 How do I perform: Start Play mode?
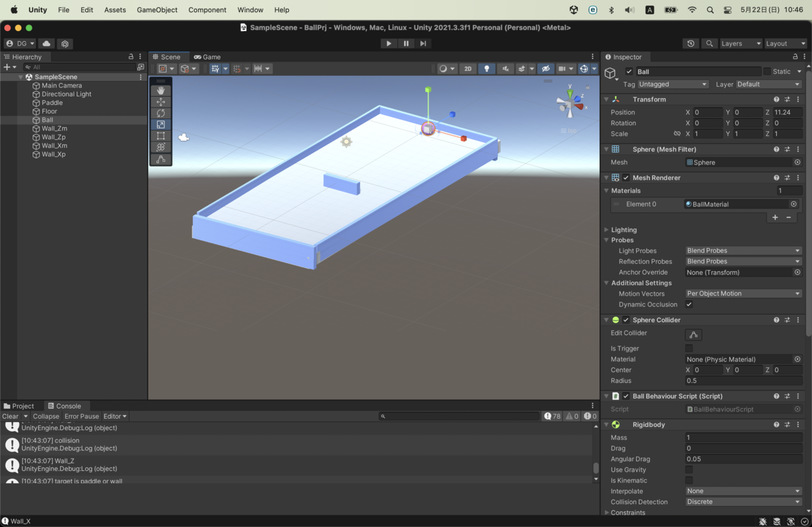tap(388, 43)
